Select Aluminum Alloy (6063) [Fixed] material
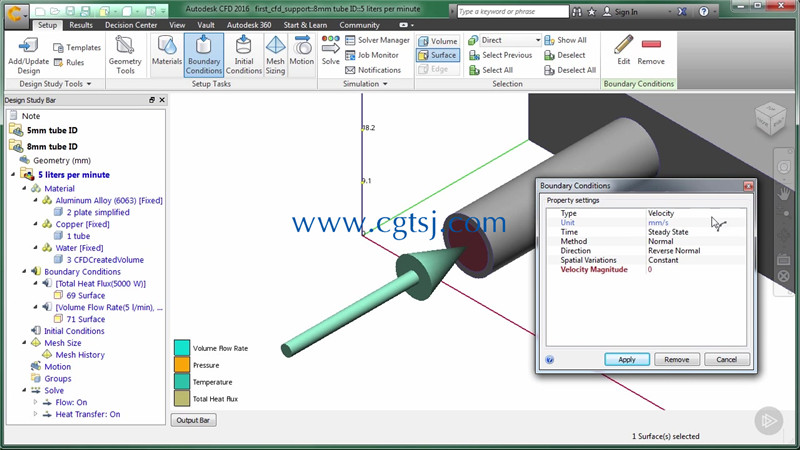Screen dimensions: 800x450 tap(109, 201)
